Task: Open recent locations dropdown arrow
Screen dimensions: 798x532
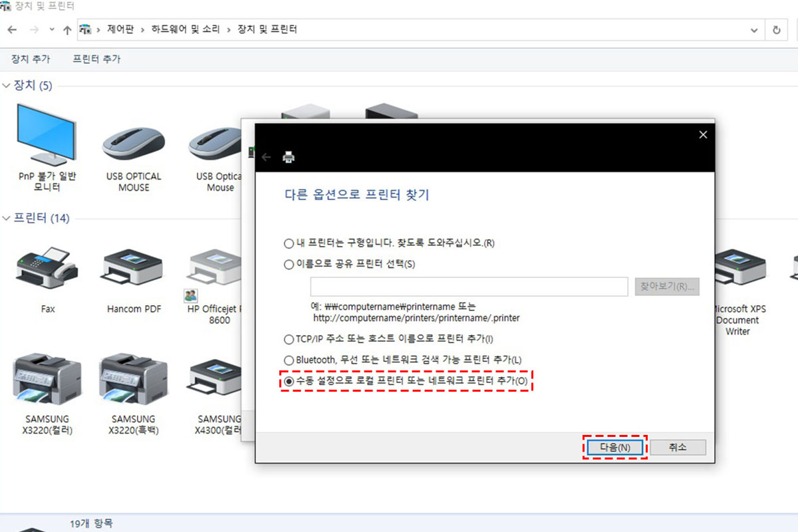Action: [x=51, y=31]
